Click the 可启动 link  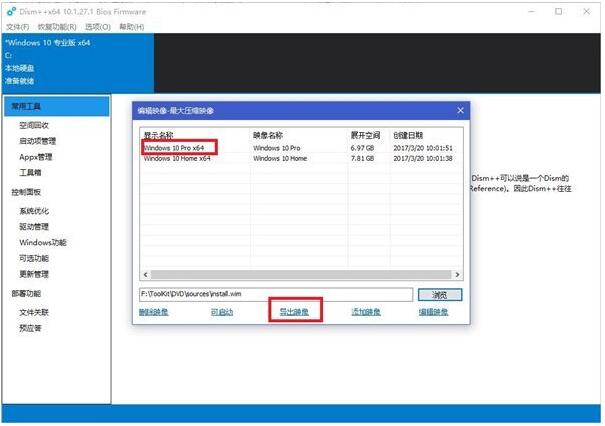[222, 312]
